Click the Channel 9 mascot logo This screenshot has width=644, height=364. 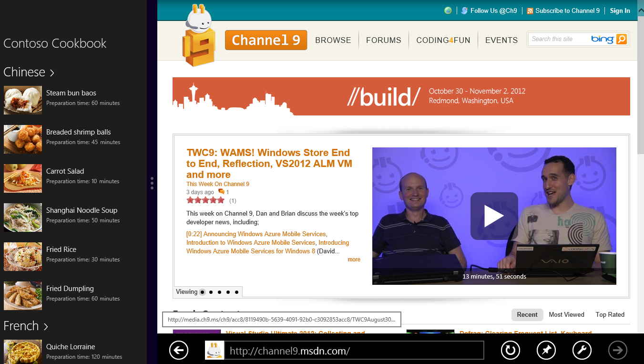click(x=199, y=35)
